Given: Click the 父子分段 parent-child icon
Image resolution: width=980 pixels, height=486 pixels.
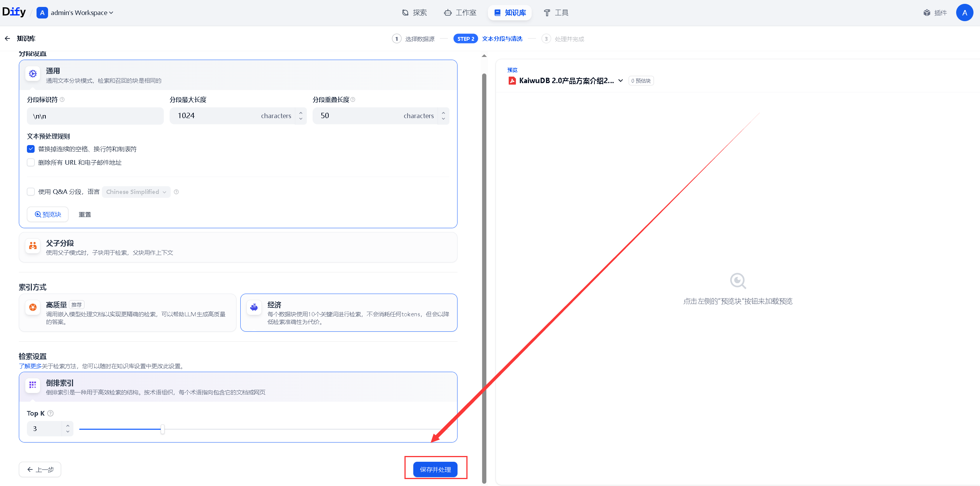Looking at the screenshot, I should coord(33,246).
